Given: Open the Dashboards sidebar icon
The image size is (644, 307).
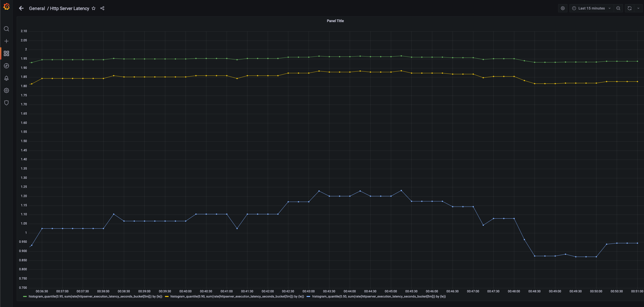Looking at the screenshot, I should coord(6,53).
